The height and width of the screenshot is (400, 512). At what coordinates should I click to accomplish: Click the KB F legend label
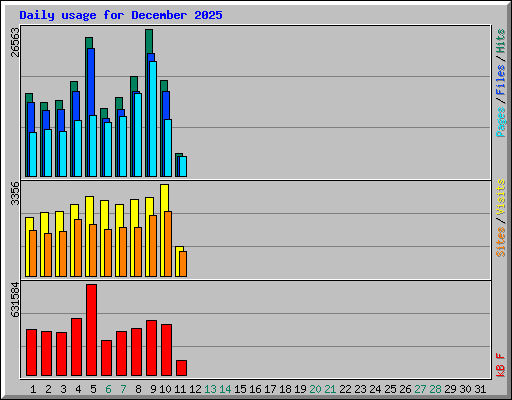[501, 365]
